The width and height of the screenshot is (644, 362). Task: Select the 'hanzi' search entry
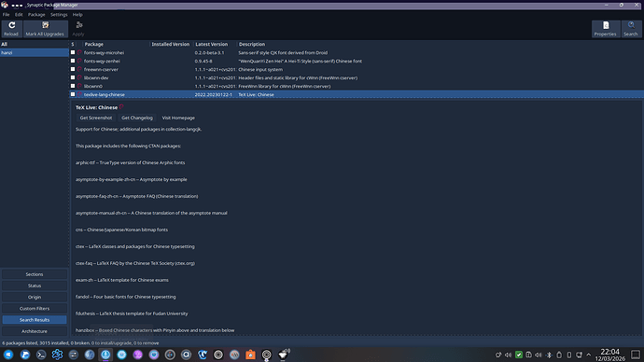[35, 52]
